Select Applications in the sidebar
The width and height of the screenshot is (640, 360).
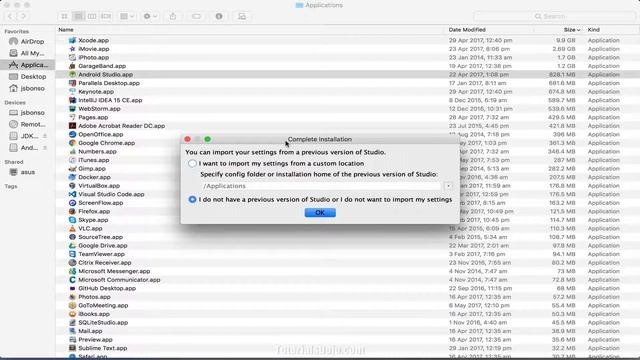27,65
